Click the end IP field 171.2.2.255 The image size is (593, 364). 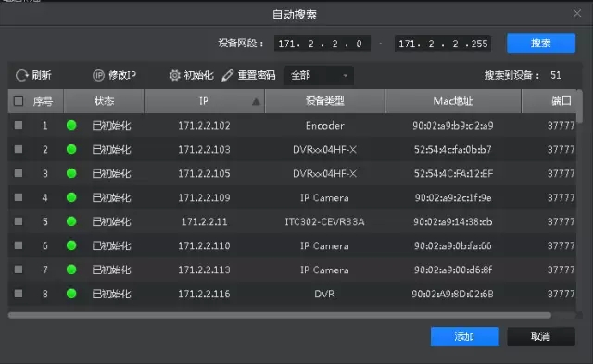coord(443,44)
